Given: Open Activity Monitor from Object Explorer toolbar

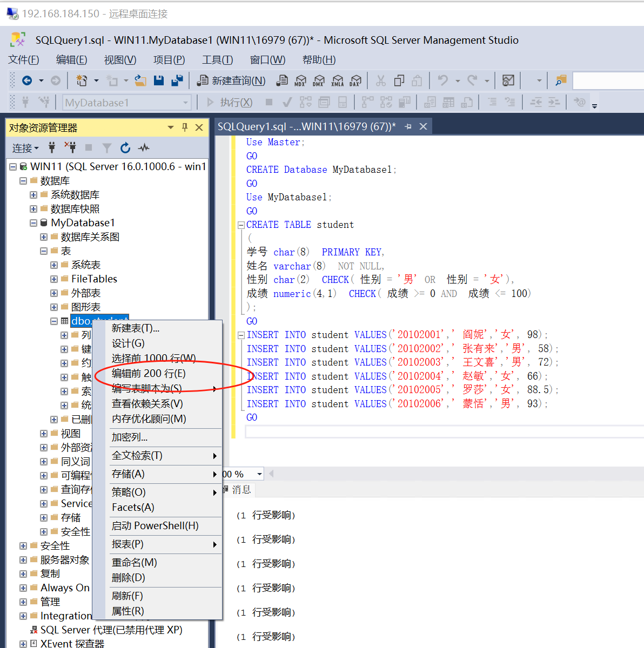Looking at the screenshot, I should (144, 147).
